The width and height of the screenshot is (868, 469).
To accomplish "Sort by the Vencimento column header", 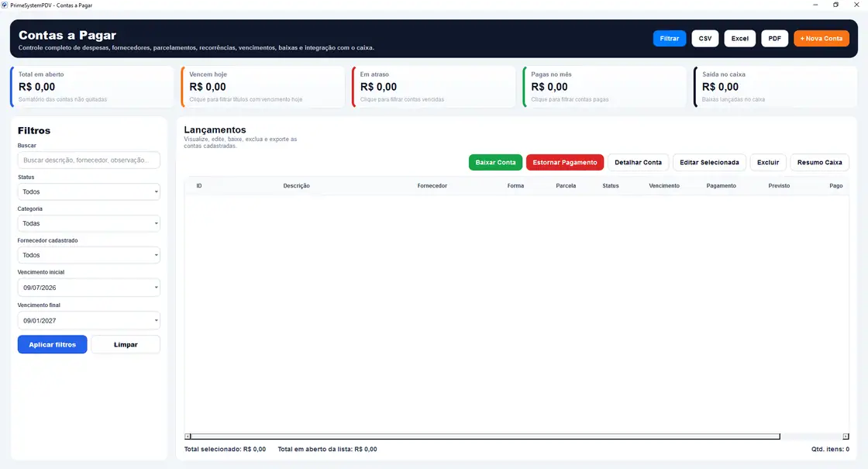I will (x=663, y=185).
